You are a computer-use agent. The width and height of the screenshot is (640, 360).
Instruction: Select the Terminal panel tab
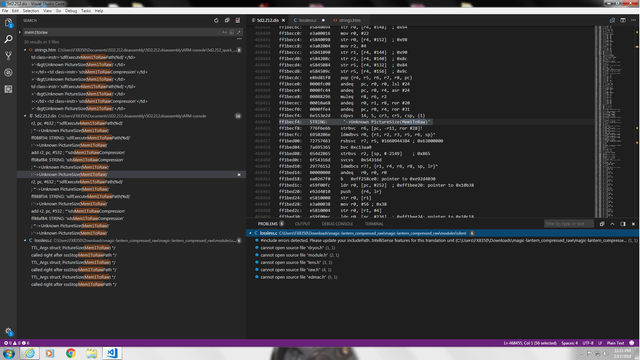pos(374,224)
